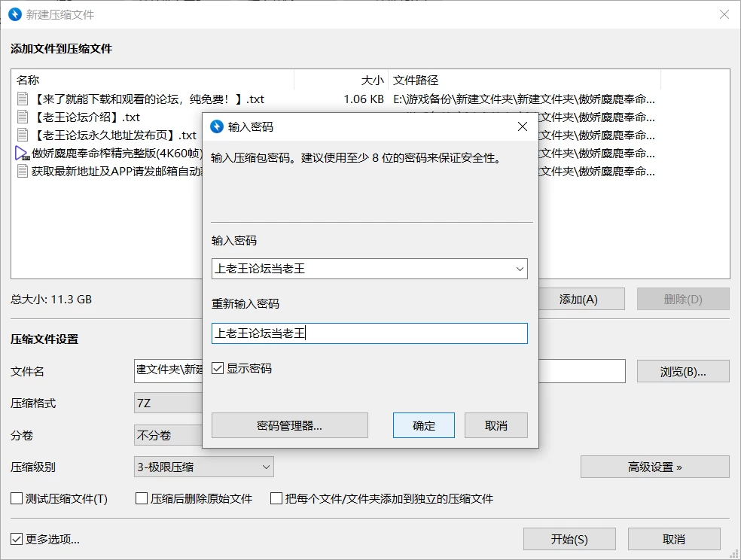Close the 输入密码 dialog with X
This screenshot has height=560, width=741.
pos(522,126)
